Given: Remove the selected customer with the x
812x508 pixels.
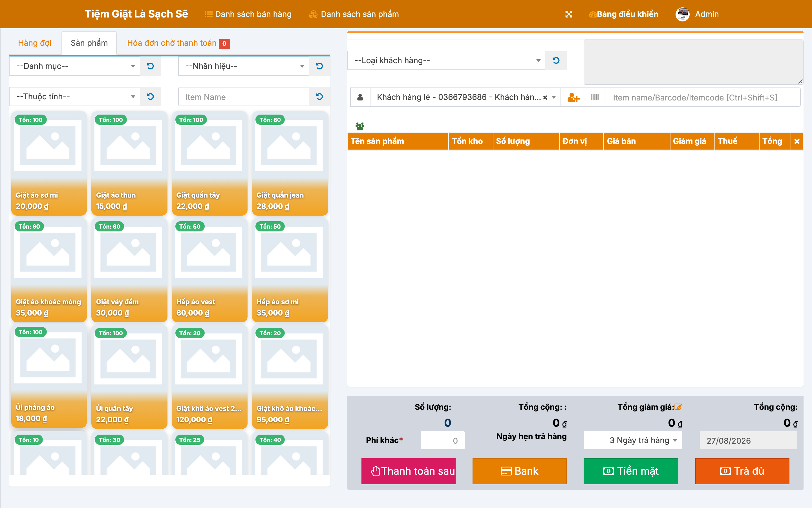Looking at the screenshot, I should 545,97.
